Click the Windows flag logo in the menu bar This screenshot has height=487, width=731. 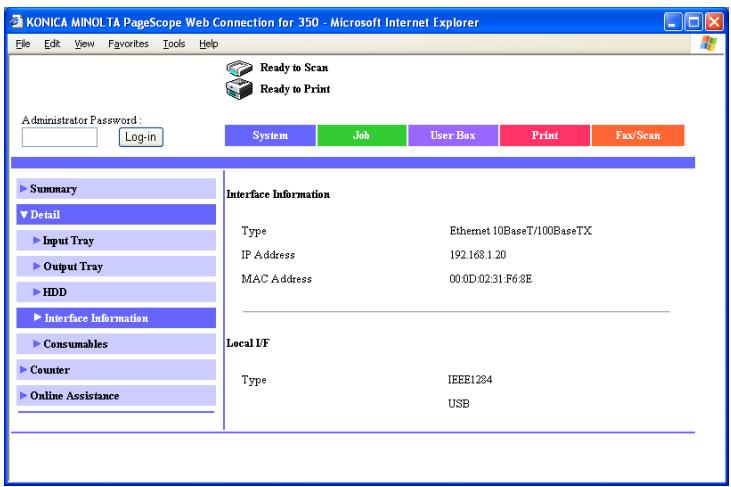(708, 43)
